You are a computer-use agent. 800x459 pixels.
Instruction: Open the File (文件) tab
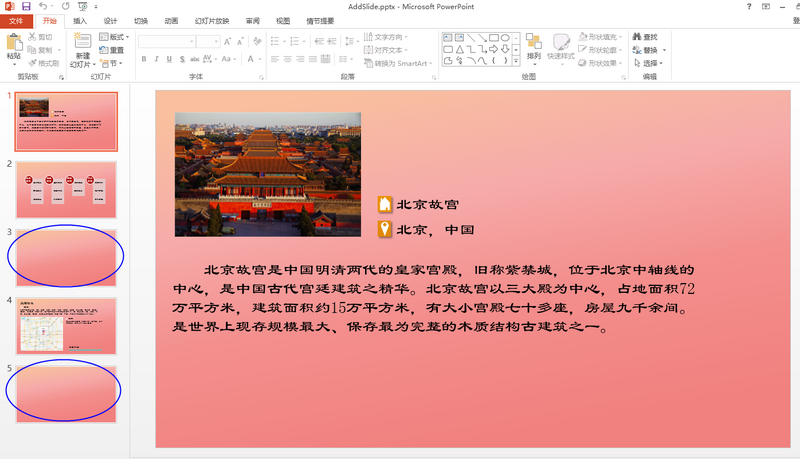(16, 21)
